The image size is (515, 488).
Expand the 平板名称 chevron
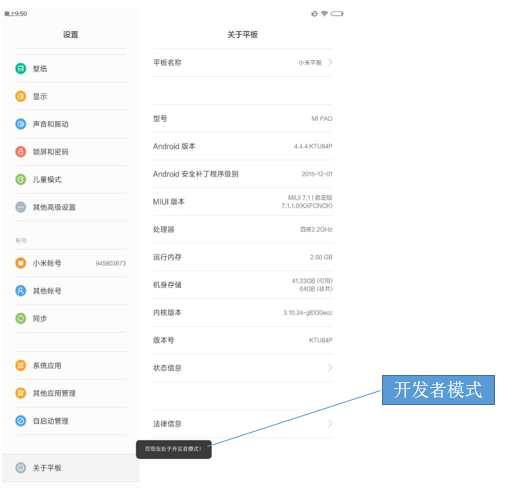pos(330,62)
